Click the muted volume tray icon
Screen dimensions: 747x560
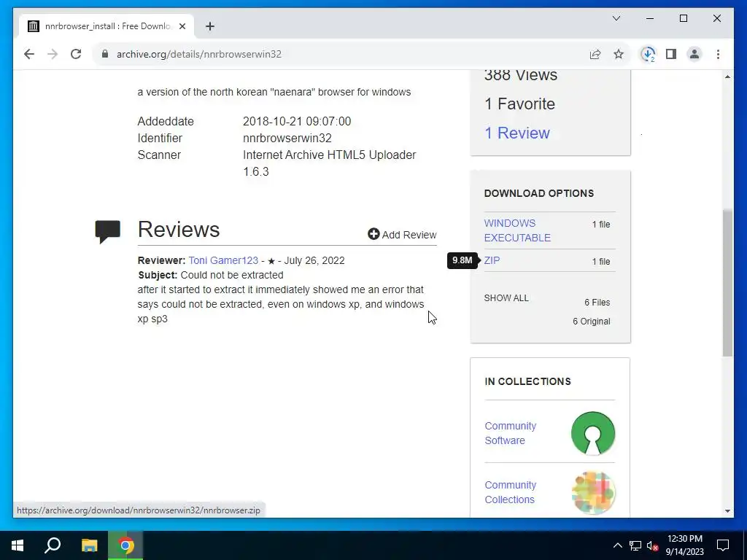[x=652, y=545]
